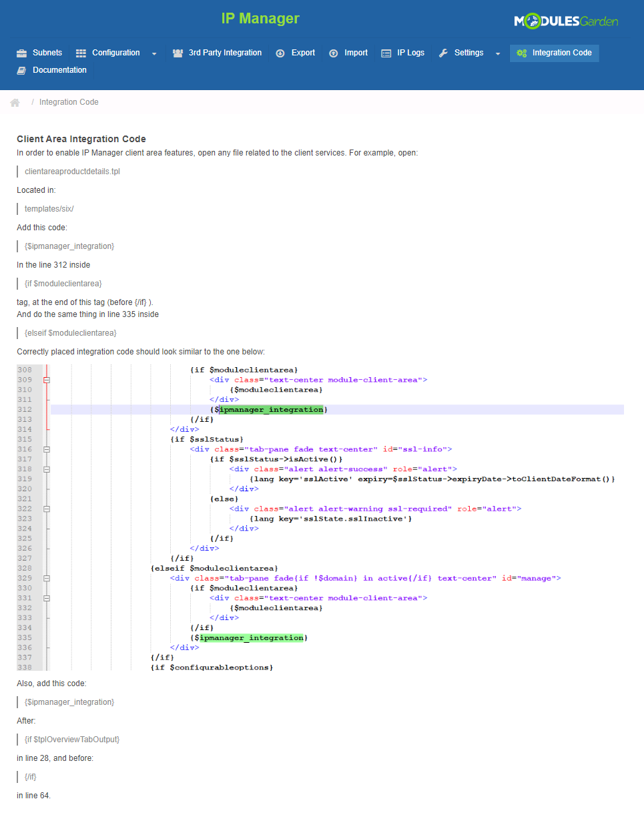The height and width of the screenshot is (825, 644).
Task: Click the {/if} snippet near the bottom
Action: [31, 777]
